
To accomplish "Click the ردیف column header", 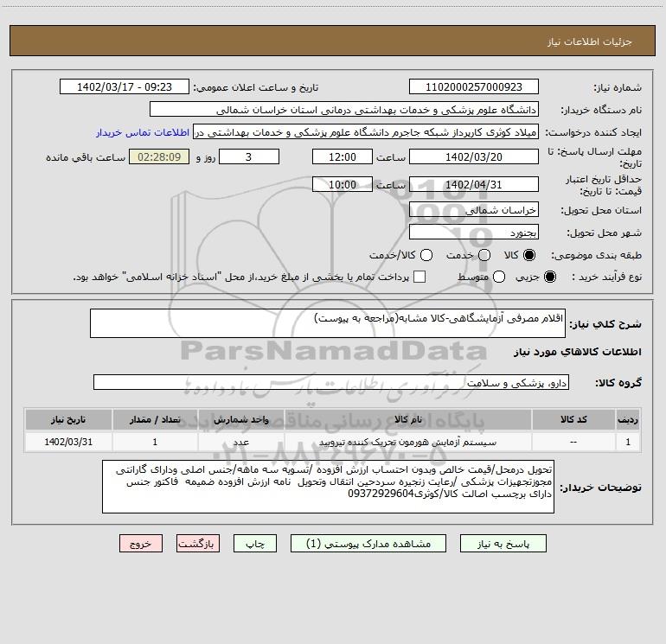I will [x=628, y=420].
